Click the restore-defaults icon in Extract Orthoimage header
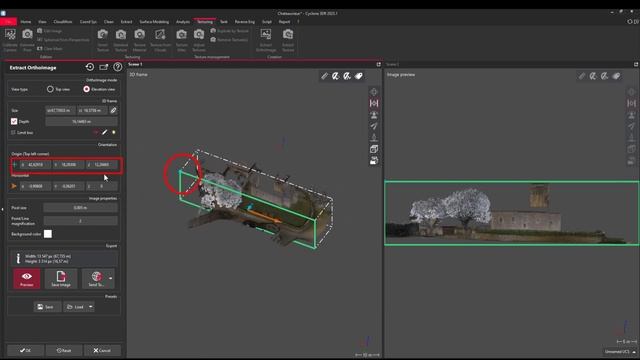Viewport: 640px width, 360px height. point(90,67)
